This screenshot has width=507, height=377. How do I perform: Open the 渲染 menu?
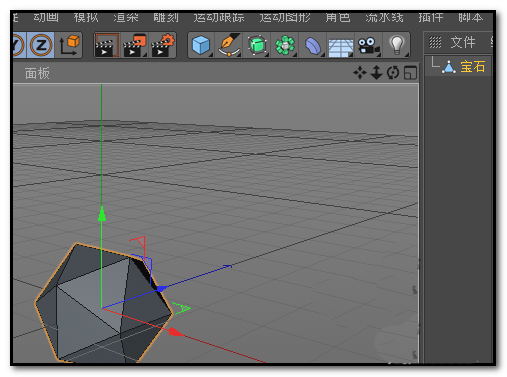[x=126, y=17]
